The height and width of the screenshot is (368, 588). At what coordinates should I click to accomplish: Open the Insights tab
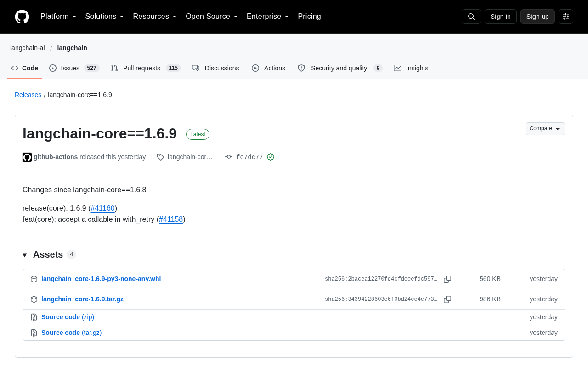pyautogui.click(x=411, y=68)
